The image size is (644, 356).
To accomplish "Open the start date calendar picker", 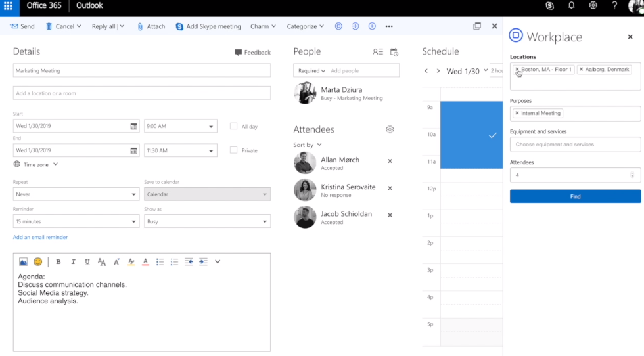I will [x=133, y=127].
